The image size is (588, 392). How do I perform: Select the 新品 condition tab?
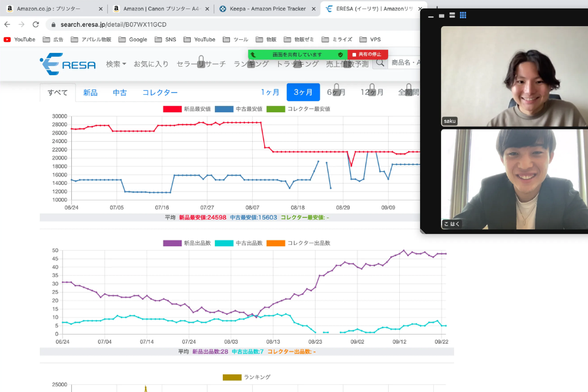[x=90, y=92]
